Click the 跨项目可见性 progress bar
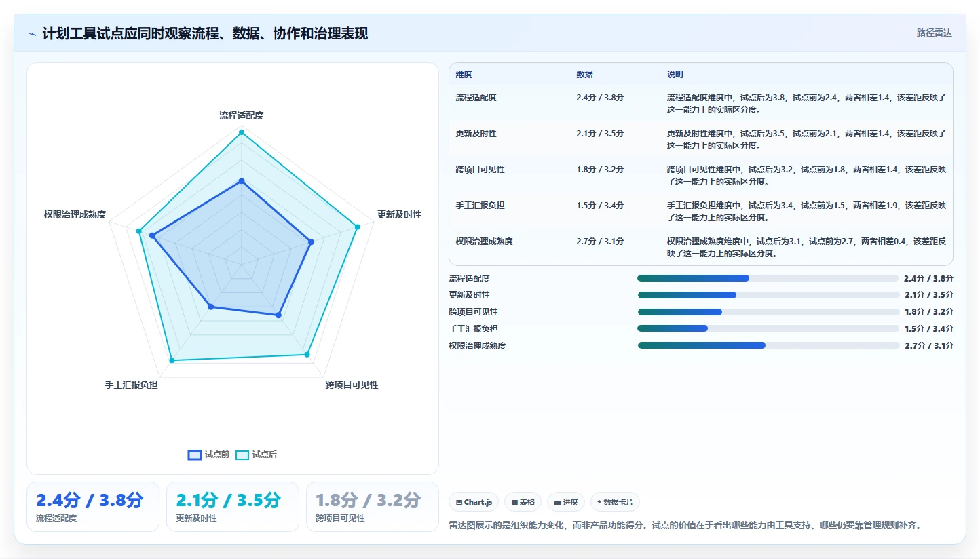Image resolution: width=980 pixels, height=559 pixels. [x=768, y=312]
